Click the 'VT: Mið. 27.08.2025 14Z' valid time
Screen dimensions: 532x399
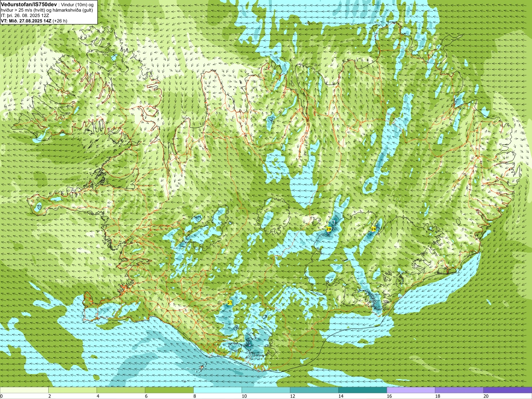coord(26,20)
